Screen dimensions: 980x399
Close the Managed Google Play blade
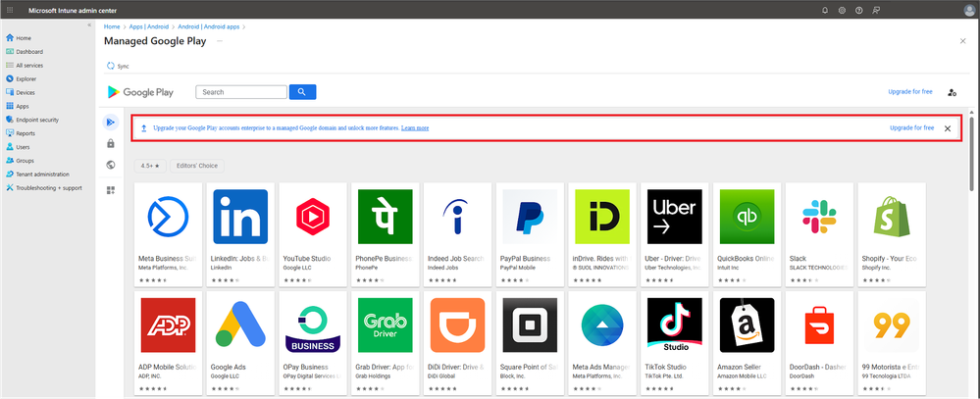pos(962,41)
